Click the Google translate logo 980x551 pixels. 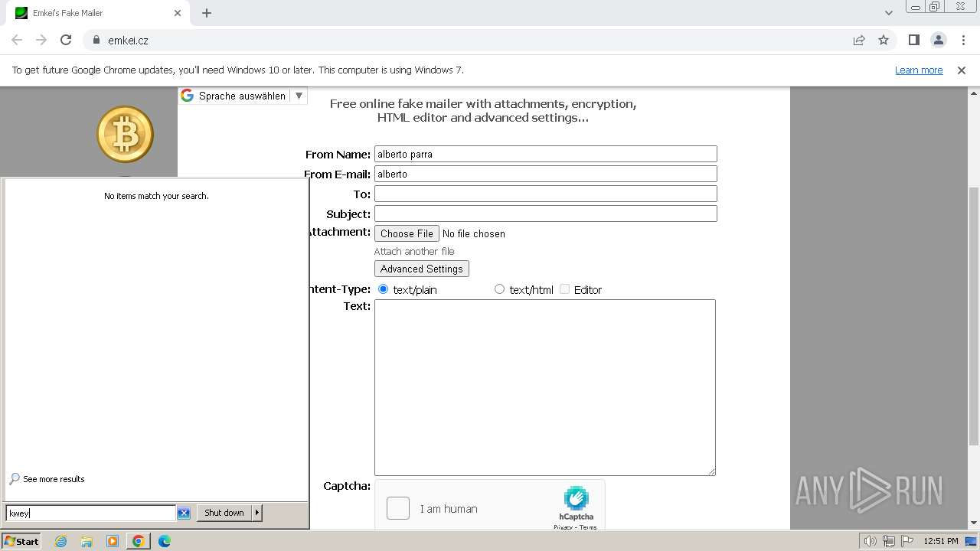click(x=187, y=96)
